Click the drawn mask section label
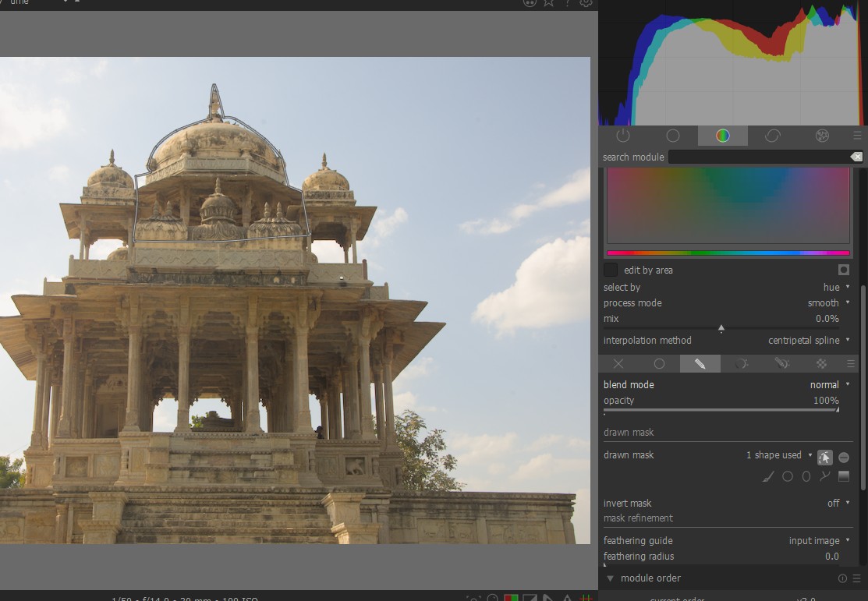Screen dimensions: 868x601 tap(629, 432)
